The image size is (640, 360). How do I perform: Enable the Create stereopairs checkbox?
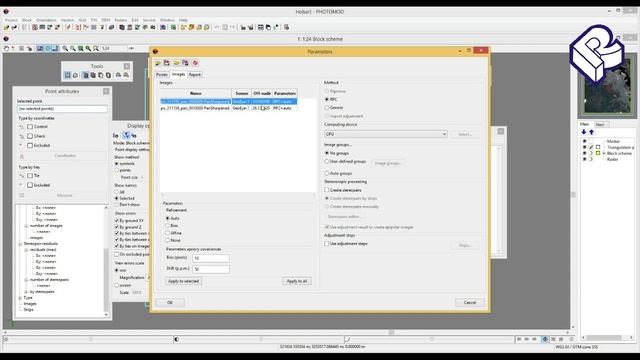click(x=327, y=190)
